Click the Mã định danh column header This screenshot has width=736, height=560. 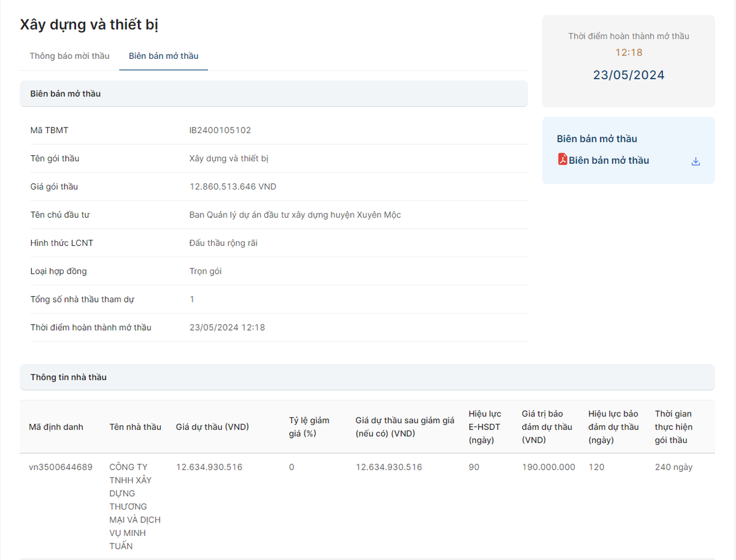tap(56, 427)
